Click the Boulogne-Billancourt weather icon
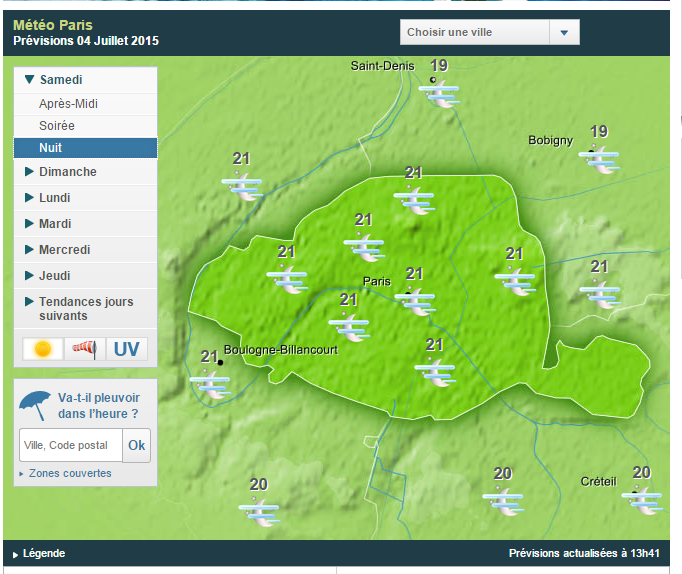 coord(211,384)
